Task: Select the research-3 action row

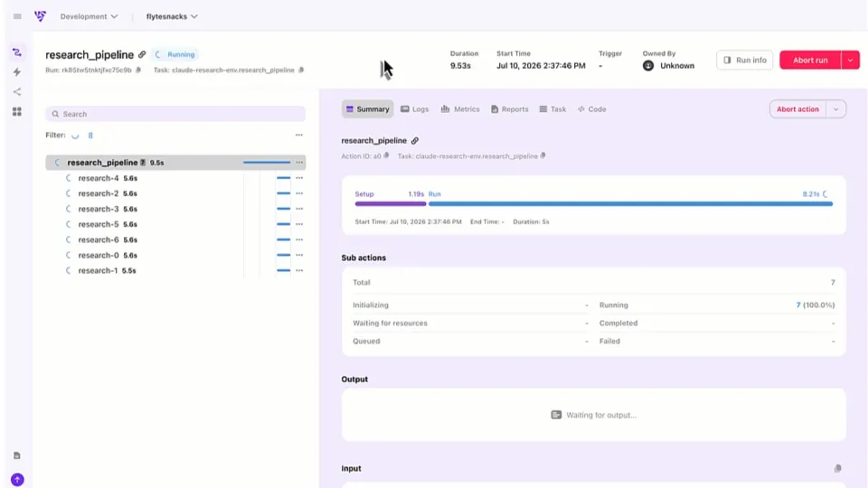Action: point(175,209)
